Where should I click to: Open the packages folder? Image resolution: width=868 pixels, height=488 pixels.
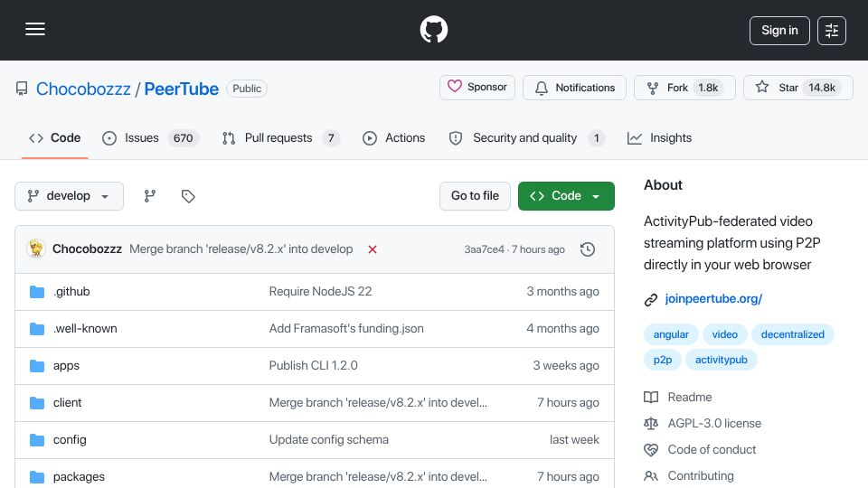coord(79,477)
